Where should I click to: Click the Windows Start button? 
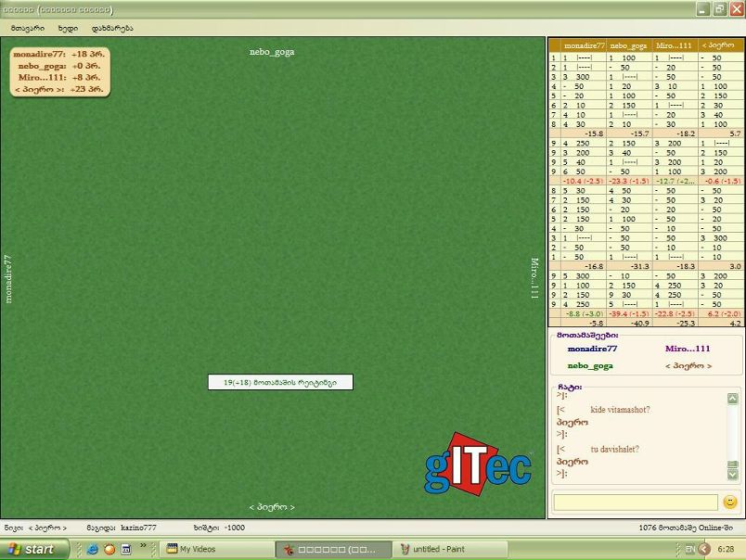(28, 549)
